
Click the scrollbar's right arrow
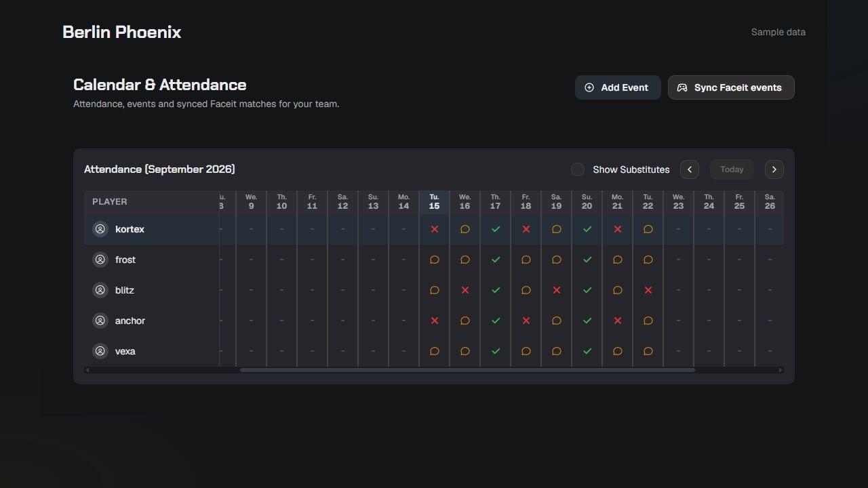click(x=781, y=370)
